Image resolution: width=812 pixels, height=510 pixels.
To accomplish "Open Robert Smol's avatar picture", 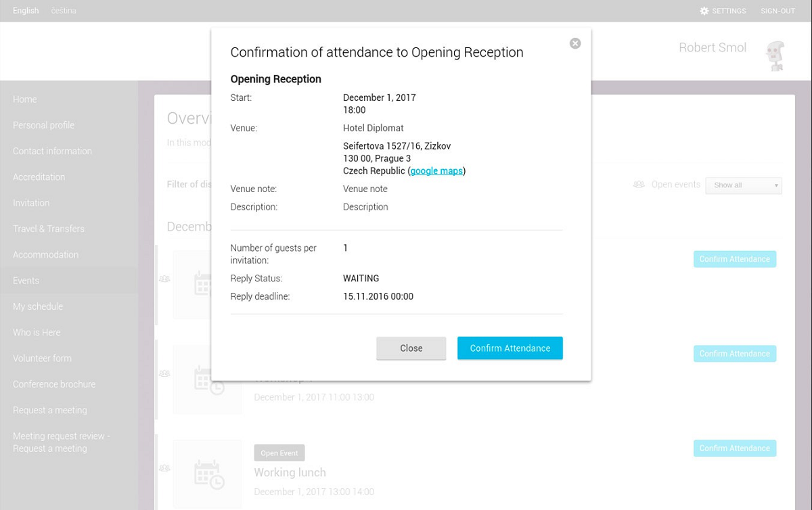I will 775,55.
